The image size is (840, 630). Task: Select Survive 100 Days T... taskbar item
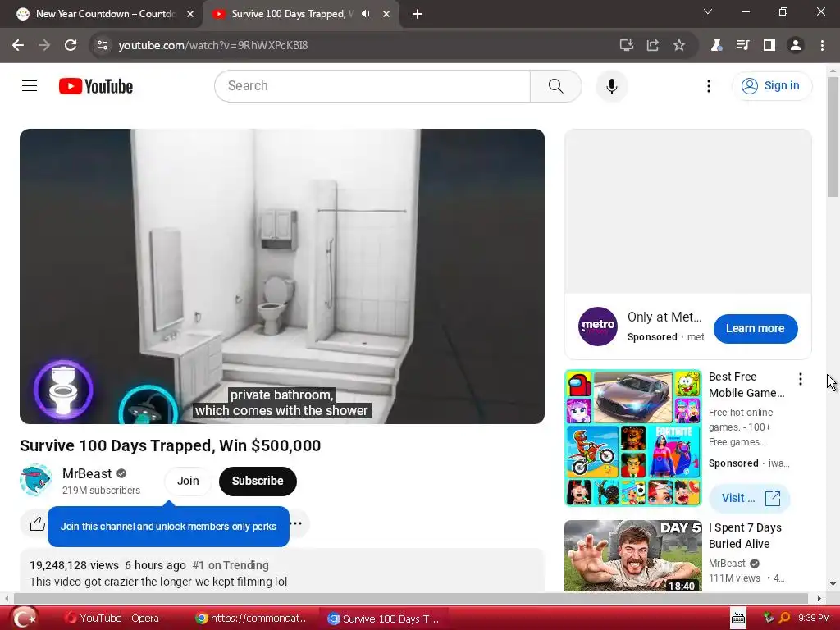point(384,619)
